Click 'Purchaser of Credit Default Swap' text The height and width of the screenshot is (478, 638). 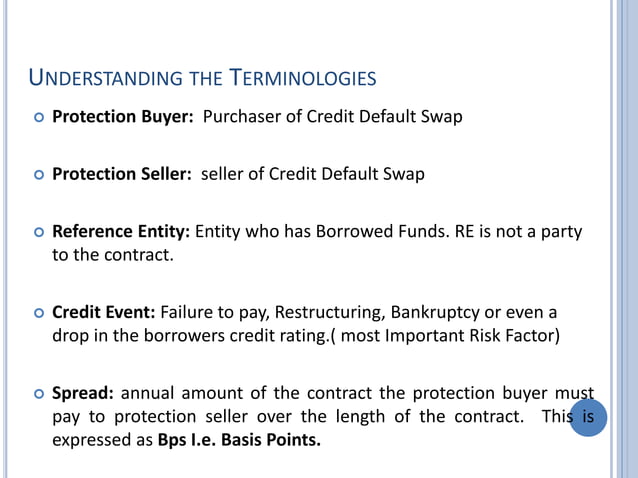coord(332,117)
